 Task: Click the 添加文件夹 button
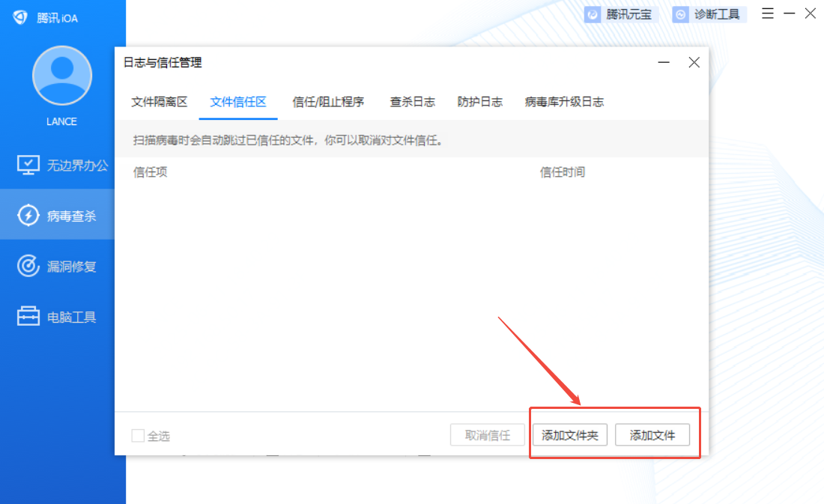(x=569, y=434)
